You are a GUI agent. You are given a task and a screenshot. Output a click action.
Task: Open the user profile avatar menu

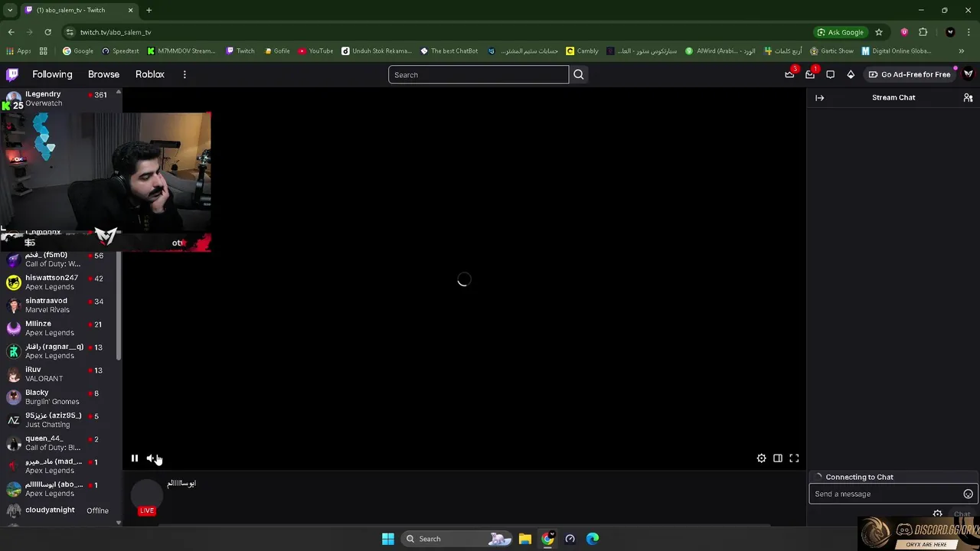(969, 74)
